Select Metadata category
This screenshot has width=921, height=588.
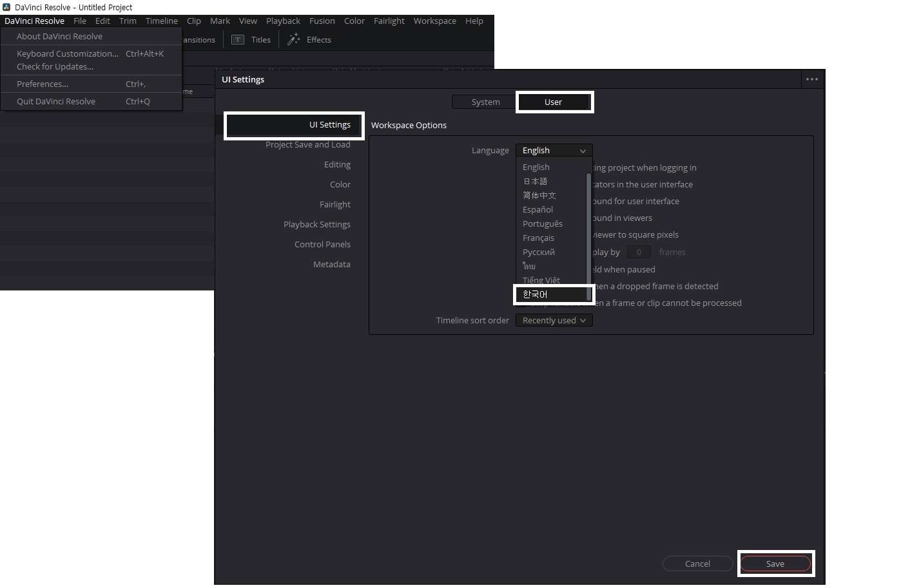(x=332, y=264)
